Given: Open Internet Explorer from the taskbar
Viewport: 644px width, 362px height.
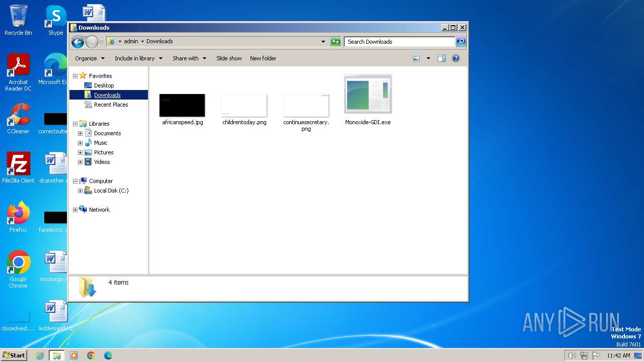Looking at the screenshot, I should click(40, 355).
